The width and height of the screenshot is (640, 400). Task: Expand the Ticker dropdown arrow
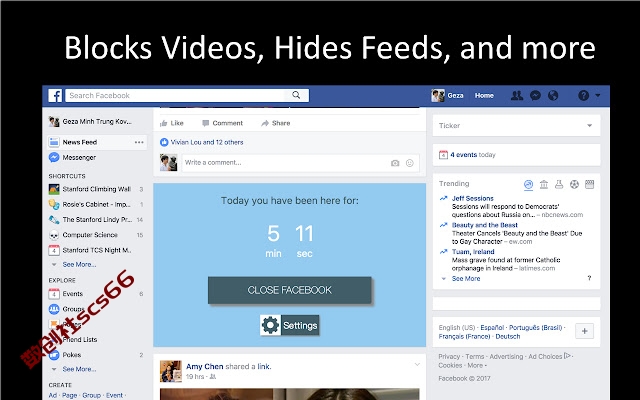(589, 126)
